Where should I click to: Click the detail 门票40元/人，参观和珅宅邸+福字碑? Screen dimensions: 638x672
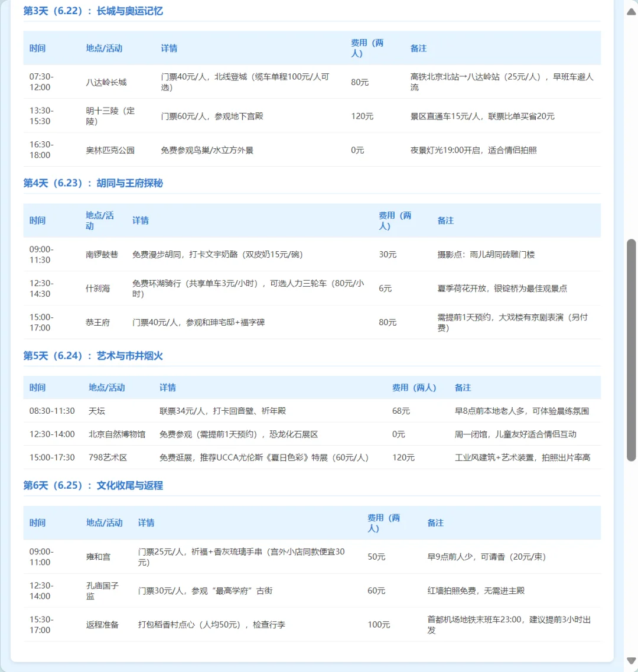click(x=198, y=322)
